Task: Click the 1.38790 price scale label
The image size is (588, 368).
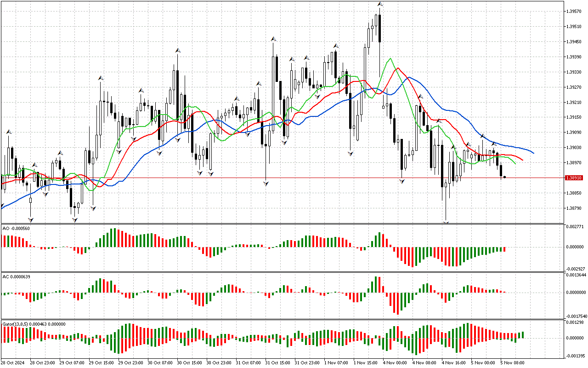Action: point(574,208)
